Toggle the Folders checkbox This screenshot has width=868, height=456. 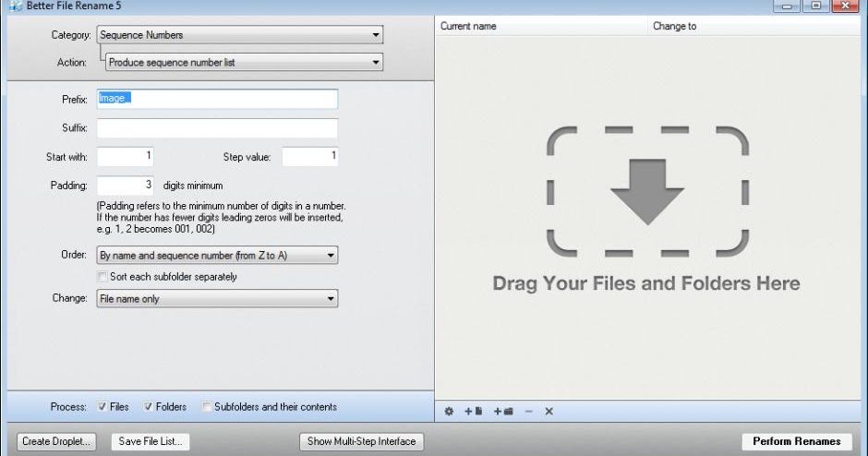[149, 407]
